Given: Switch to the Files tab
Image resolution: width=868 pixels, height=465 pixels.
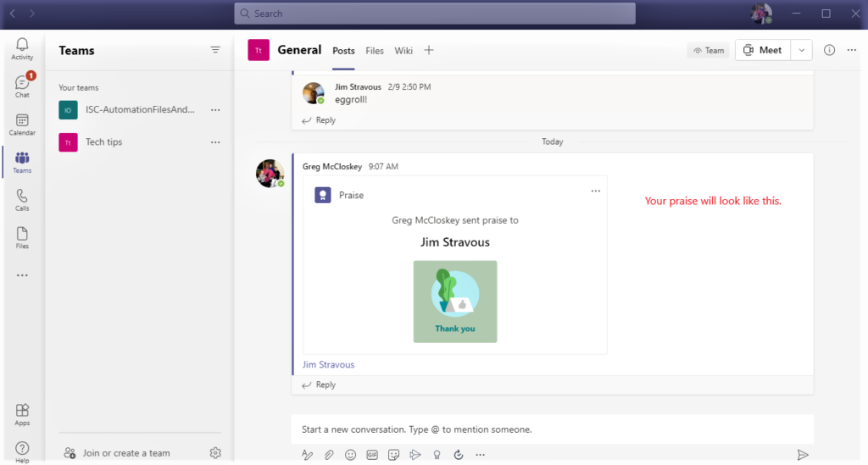Looking at the screenshot, I should point(374,50).
